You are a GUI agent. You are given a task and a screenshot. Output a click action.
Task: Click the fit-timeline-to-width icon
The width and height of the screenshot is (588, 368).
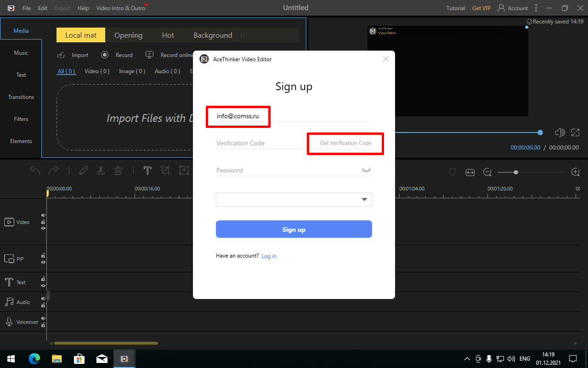(x=470, y=172)
